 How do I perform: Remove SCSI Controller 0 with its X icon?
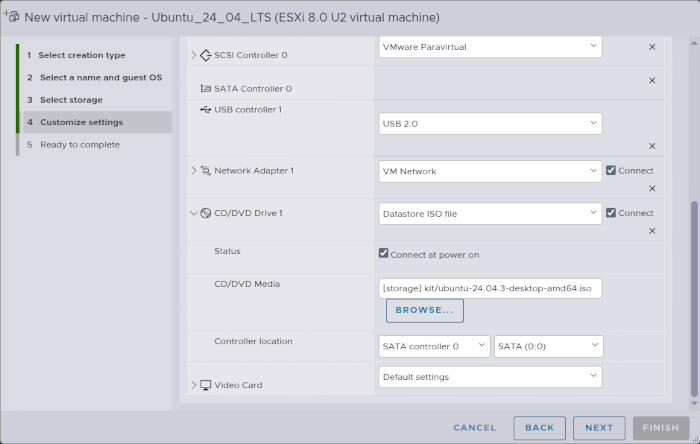[x=652, y=47]
